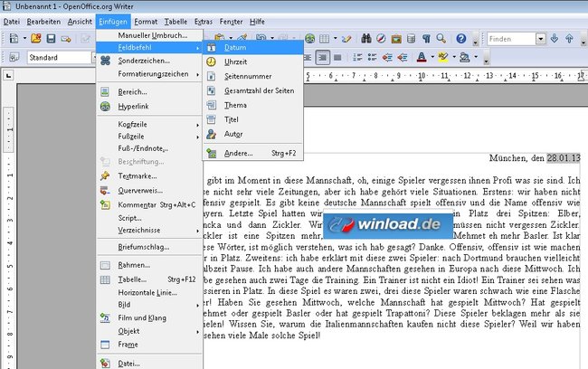Apply Font Color with red A icon
This screenshot has width=588, height=369.
pos(422,57)
